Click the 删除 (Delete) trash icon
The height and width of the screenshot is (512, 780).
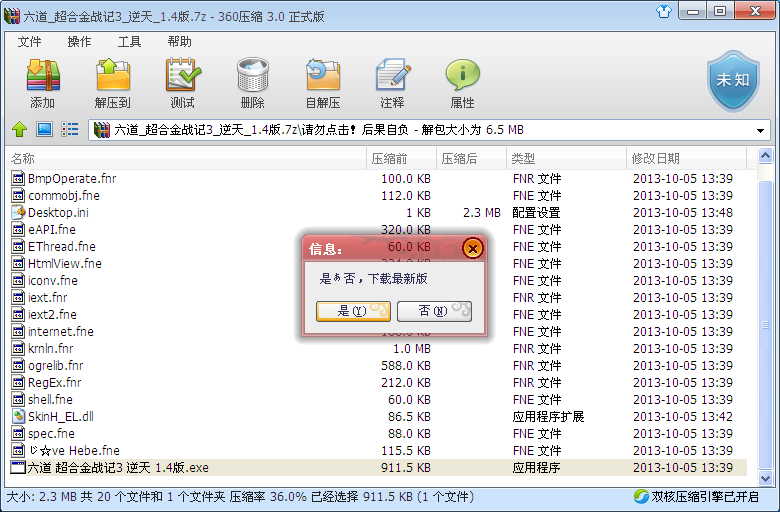[x=253, y=75]
